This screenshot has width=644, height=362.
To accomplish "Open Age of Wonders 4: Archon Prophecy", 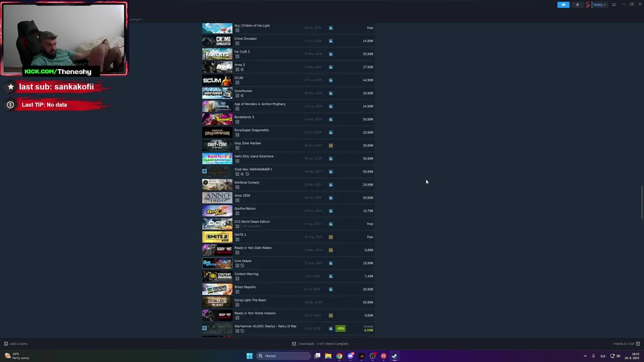I will click(260, 104).
